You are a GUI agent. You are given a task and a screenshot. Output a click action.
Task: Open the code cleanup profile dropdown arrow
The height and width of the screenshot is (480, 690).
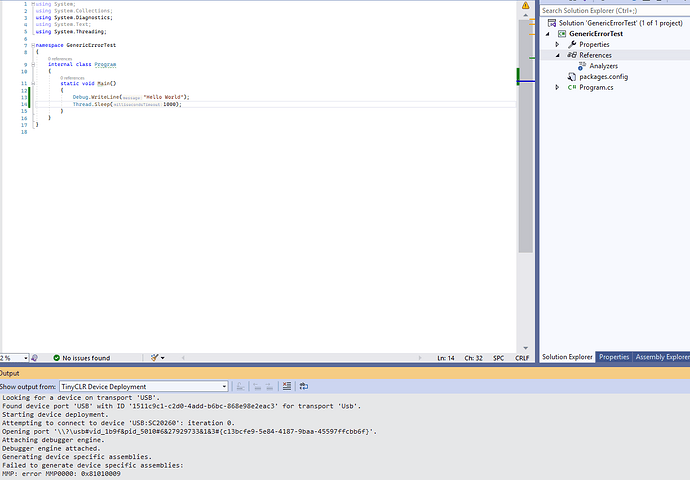coord(163,358)
